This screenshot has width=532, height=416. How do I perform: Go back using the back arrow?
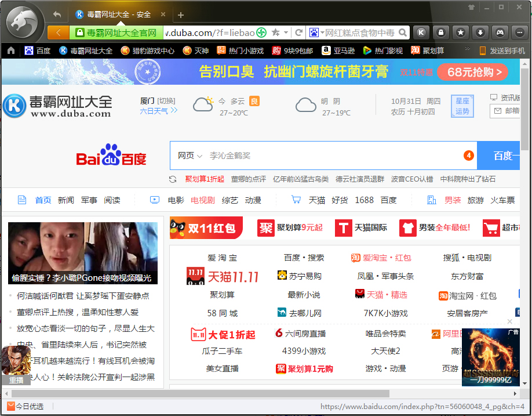click(x=56, y=14)
